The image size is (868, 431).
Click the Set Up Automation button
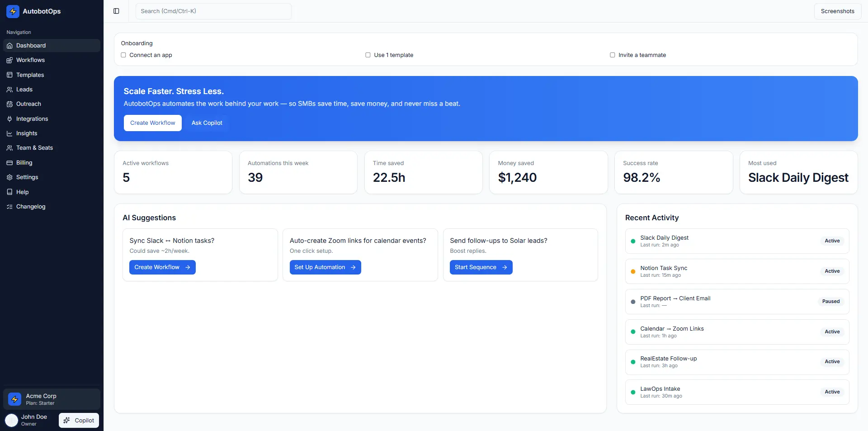325,267
